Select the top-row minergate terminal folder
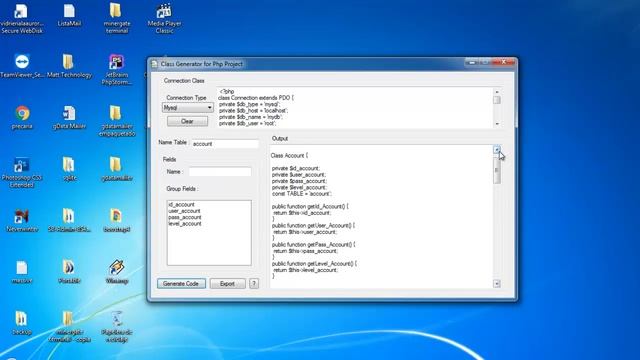Screen dimensions: 640x360 [x=117, y=18]
